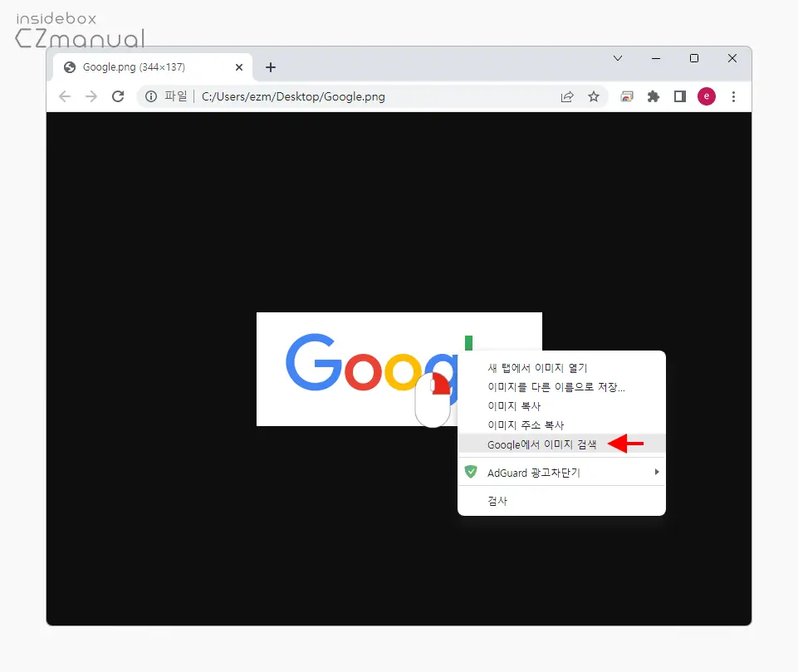The width and height of the screenshot is (798, 672).
Task: Maximize the Chrome window
Action: (693, 58)
